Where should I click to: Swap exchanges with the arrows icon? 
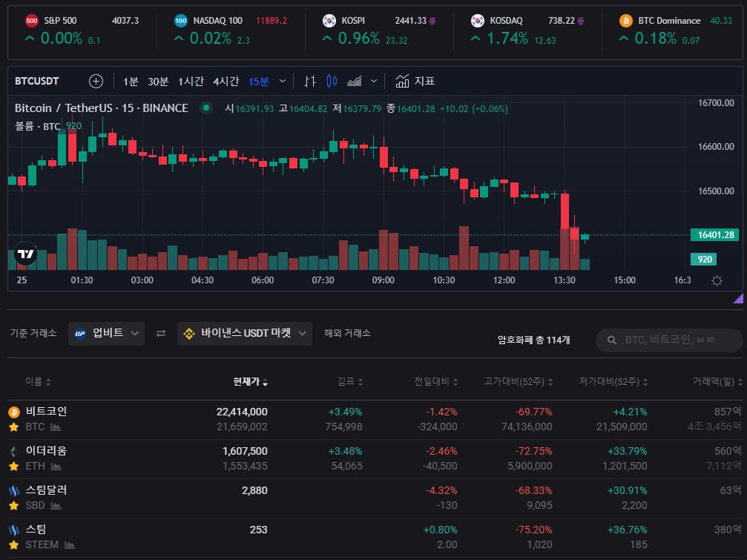pyautogui.click(x=161, y=333)
